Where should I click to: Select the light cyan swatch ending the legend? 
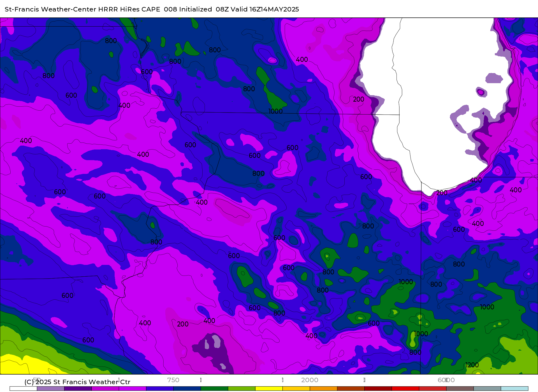pos(514,388)
